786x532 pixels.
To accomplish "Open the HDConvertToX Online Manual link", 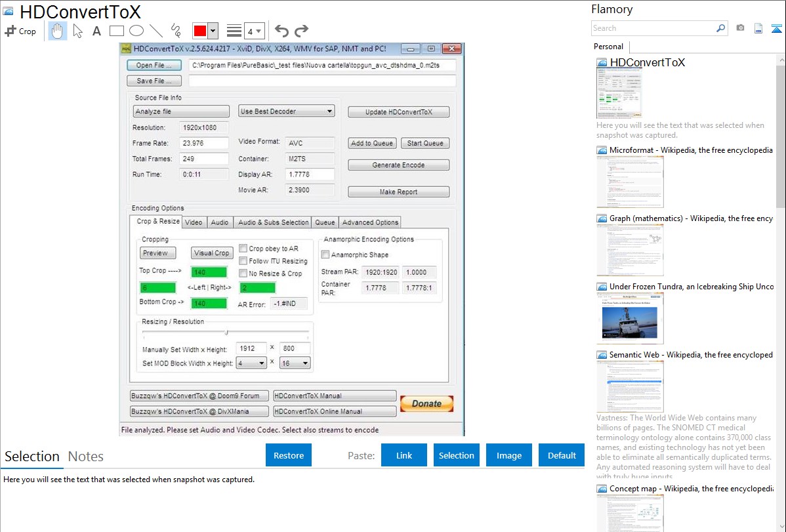I will click(335, 411).
